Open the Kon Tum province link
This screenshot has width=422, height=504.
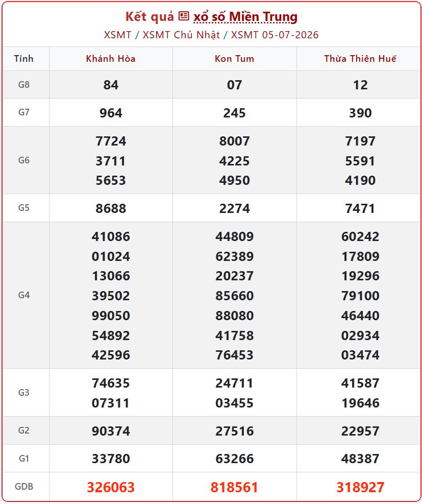coord(234,59)
